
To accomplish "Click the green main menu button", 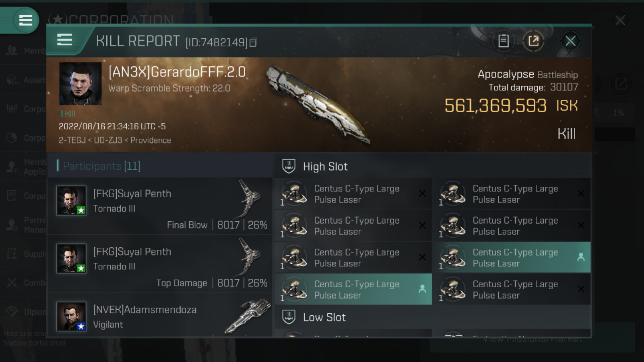I will [25, 20].
